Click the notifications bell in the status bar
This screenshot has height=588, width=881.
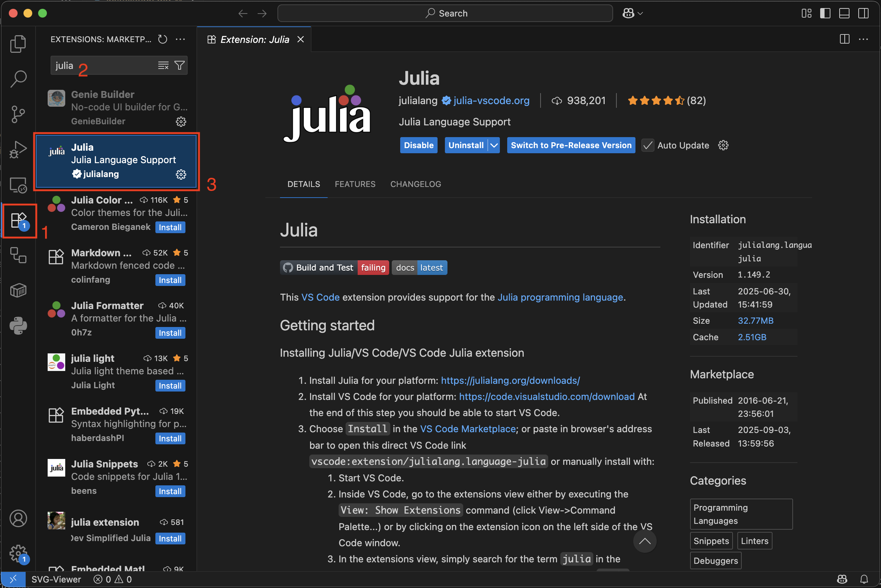point(865,579)
